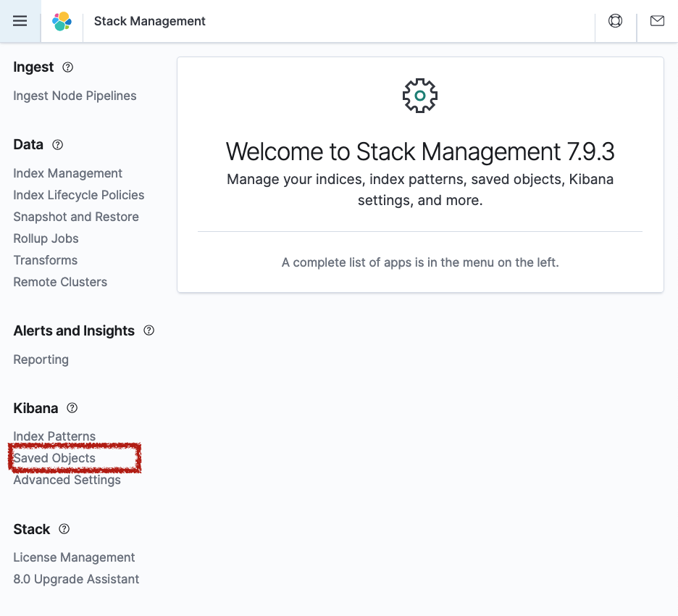Image resolution: width=678 pixels, height=616 pixels.
Task: Open Ingest Node Pipelines
Action: coord(75,96)
